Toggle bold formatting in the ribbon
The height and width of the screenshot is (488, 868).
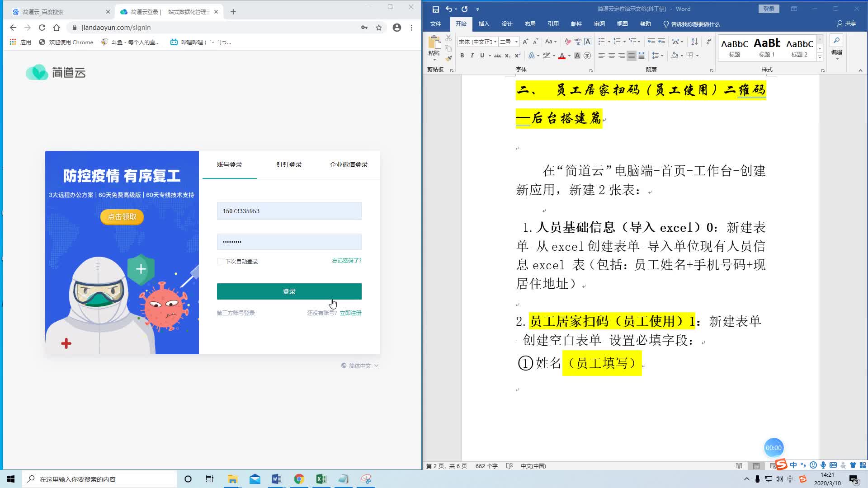pyautogui.click(x=462, y=56)
